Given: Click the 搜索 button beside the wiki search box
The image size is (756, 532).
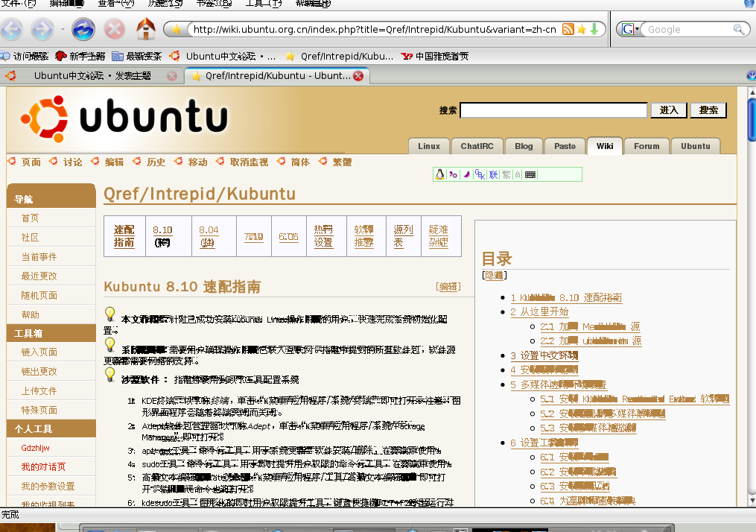Looking at the screenshot, I should click(708, 110).
